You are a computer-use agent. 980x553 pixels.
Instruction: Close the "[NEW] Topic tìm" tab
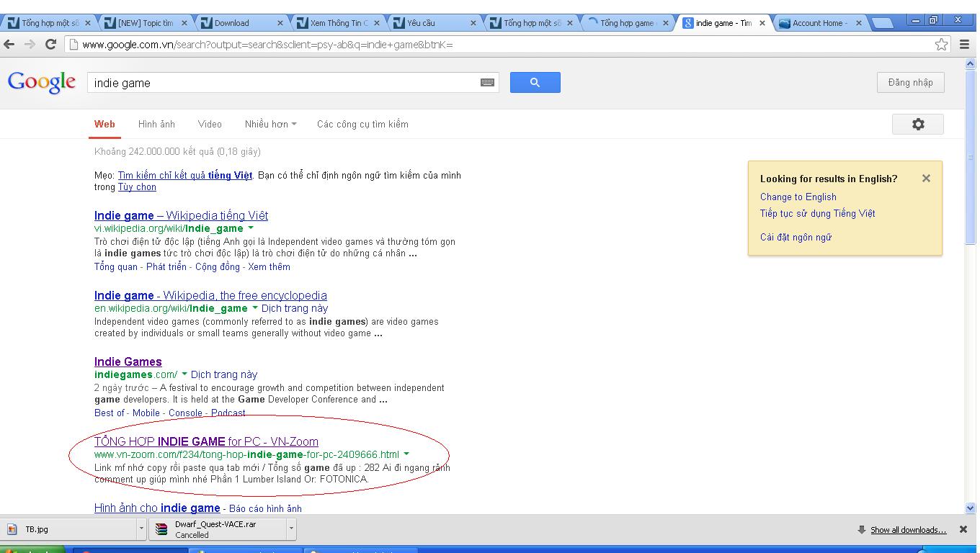pos(184,23)
